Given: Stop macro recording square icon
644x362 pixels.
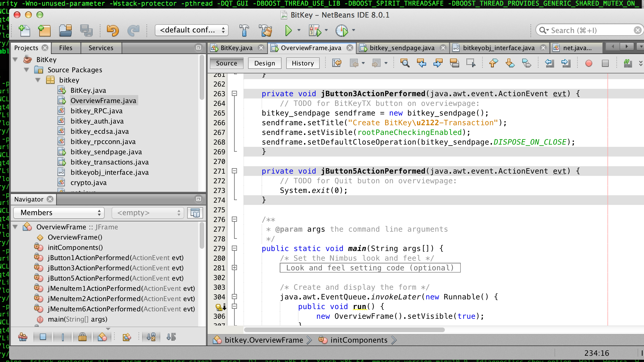Looking at the screenshot, I should click(x=605, y=63).
